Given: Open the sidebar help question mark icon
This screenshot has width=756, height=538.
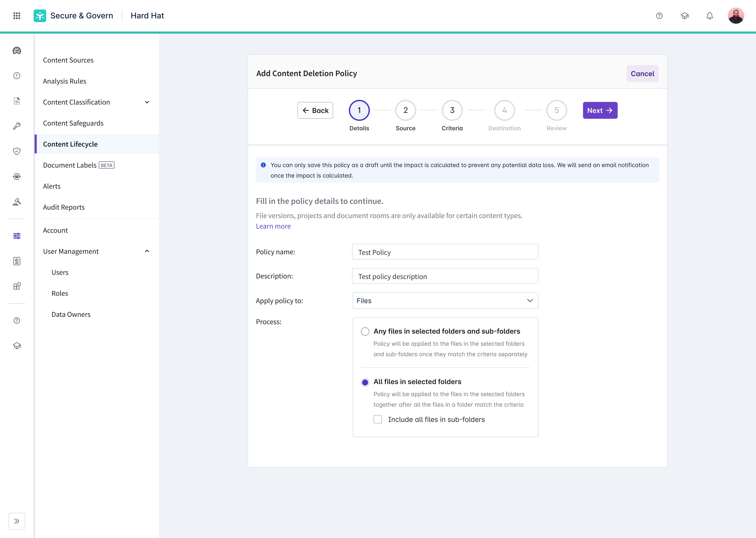Looking at the screenshot, I should pyautogui.click(x=17, y=320).
